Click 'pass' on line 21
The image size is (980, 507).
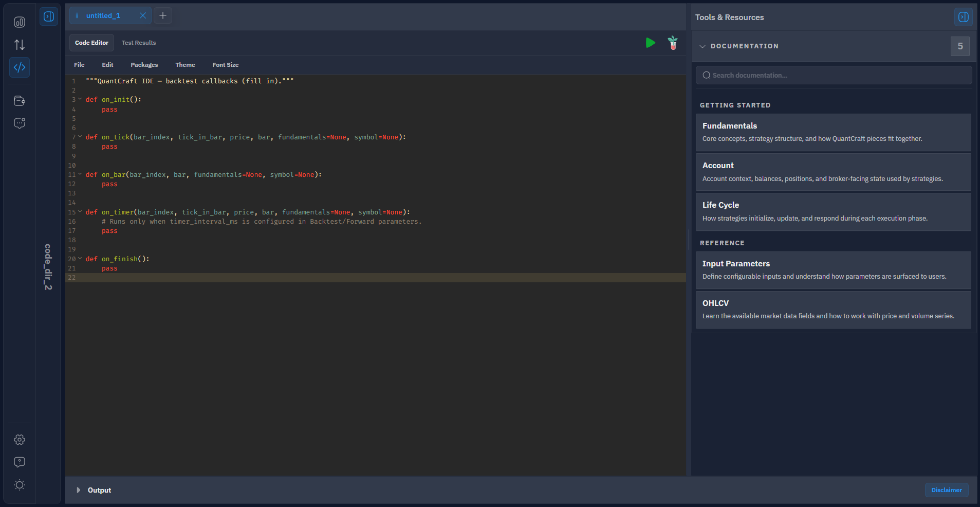(x=109, y=268)
